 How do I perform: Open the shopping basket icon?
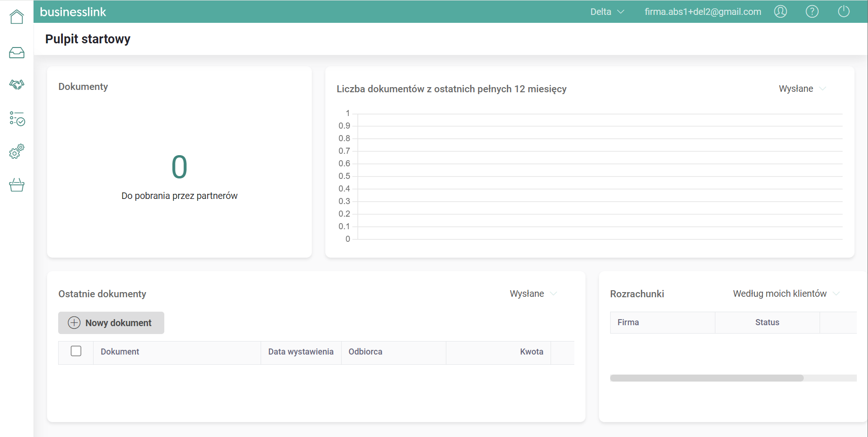tap(17, 185)
